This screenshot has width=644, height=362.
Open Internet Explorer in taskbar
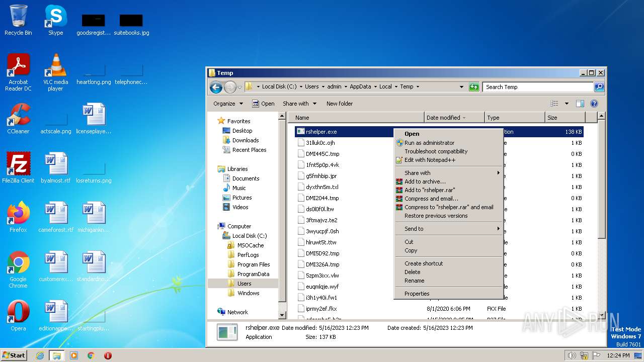tap(40, 355)
